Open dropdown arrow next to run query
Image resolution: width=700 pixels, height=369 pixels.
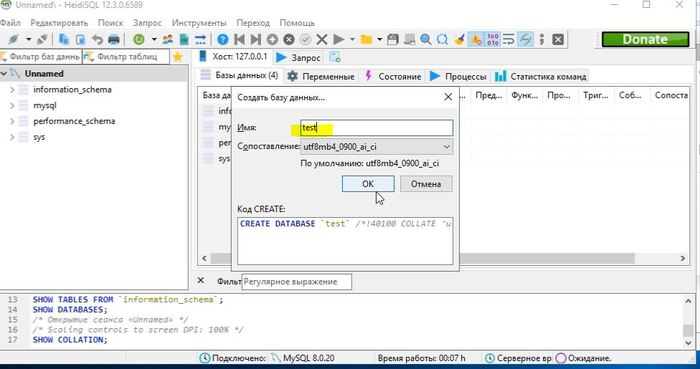pos(352,40)
